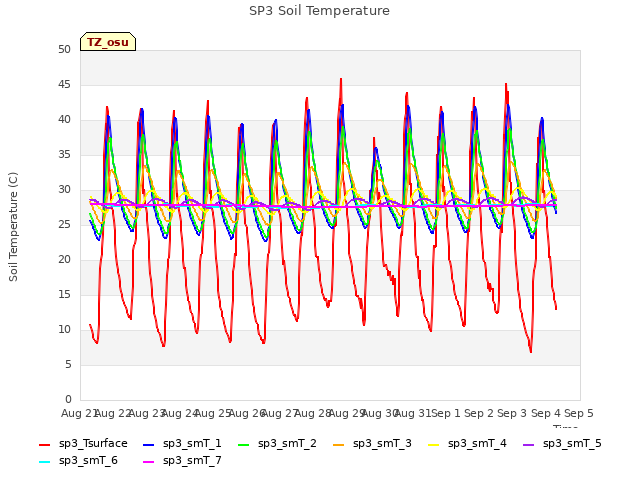Click the orange sp3_smT_3 legend swatch

[x=339, y=444]
